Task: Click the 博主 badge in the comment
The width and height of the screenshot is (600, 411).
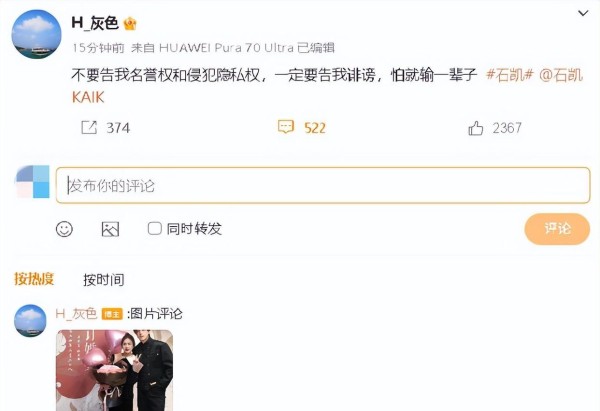Action: [112, 314]
